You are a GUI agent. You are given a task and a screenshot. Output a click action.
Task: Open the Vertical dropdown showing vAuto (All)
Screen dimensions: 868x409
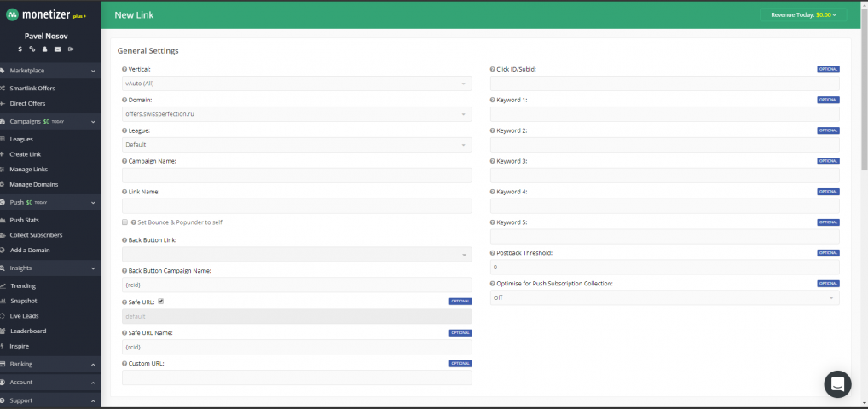tap(296, 84)
